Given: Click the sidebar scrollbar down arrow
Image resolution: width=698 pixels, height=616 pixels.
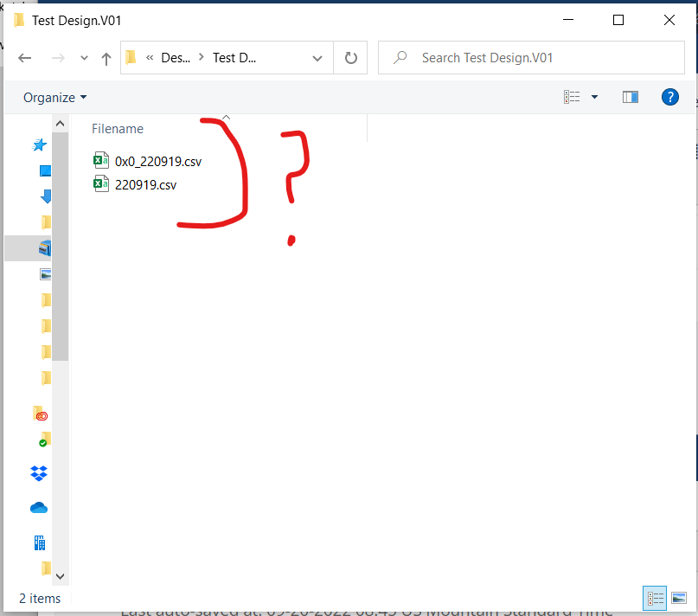Looking at the screenshot, I should pyautogui.click(x=60, y=576).
